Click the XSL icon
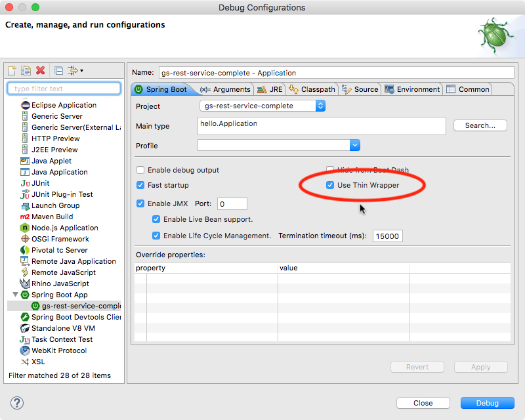 tap(25, 362)
